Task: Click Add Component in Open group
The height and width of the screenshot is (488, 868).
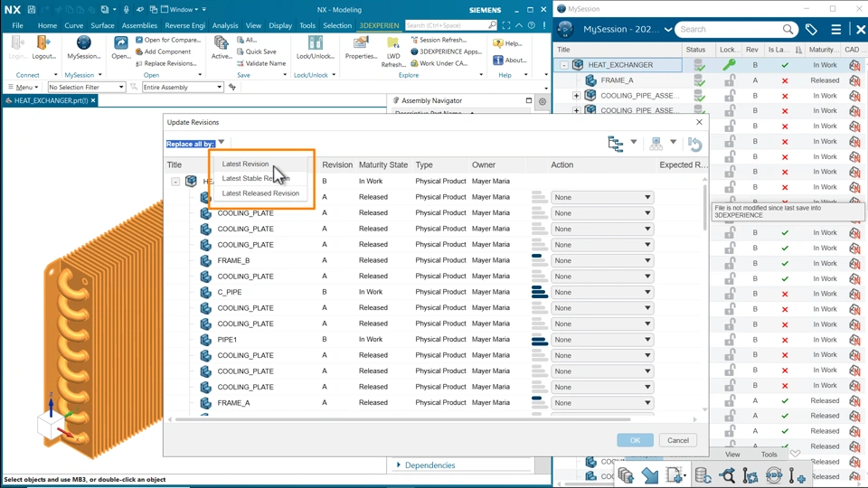Action: [x=167, y=52]
